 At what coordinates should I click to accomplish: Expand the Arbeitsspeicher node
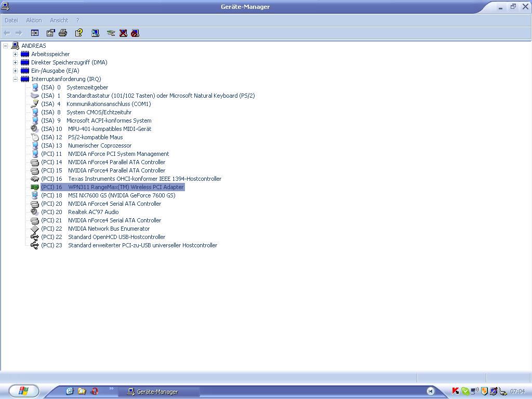click(15, 54)
